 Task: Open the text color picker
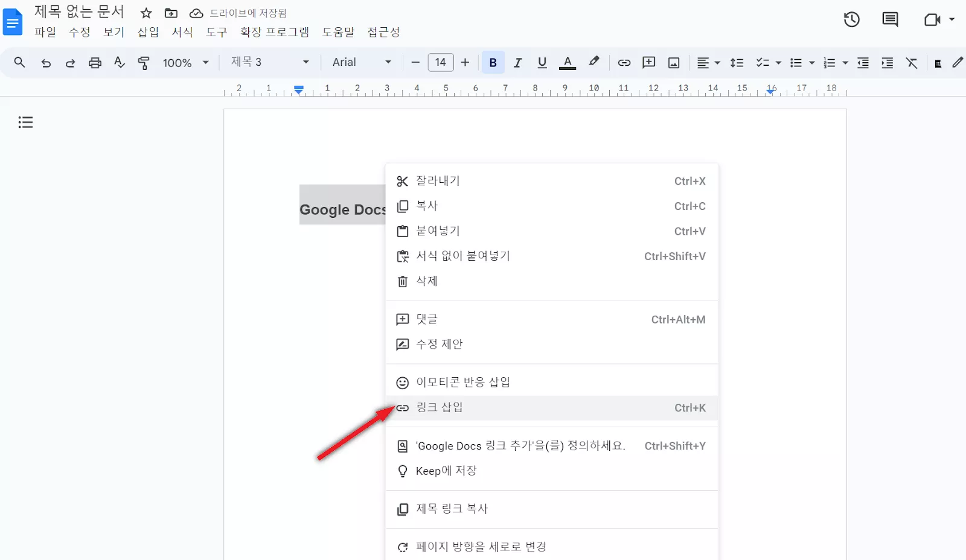click(568, 63)
